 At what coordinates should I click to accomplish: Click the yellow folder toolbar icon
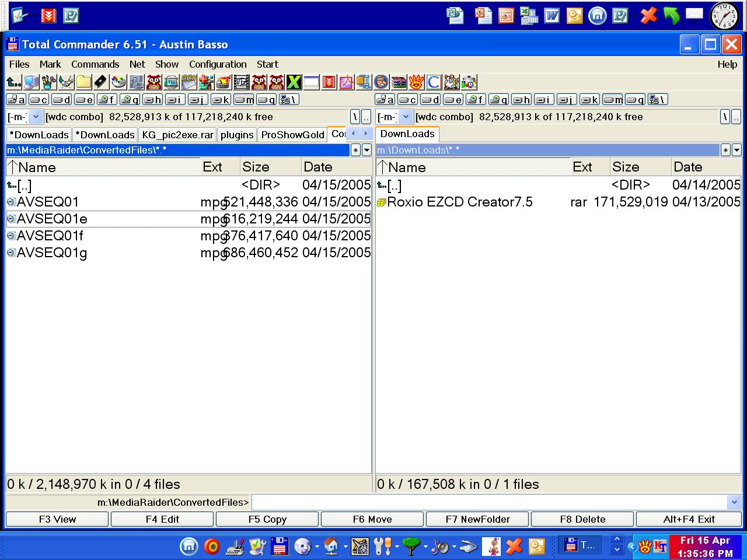pyautogui.click(x=83, y=82)
